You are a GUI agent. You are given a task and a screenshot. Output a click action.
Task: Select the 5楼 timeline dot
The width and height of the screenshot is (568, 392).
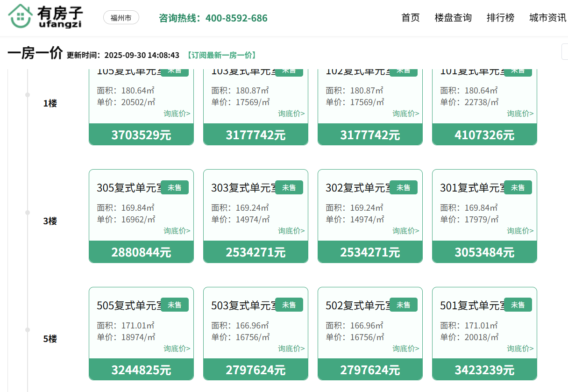pyautogui.click(x=28, y=330)
